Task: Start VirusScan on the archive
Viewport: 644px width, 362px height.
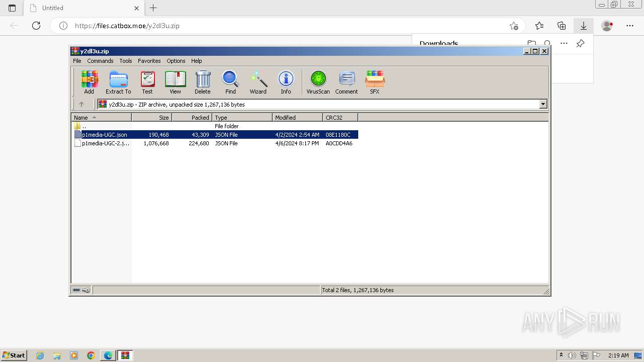Action: click(318, 82)
